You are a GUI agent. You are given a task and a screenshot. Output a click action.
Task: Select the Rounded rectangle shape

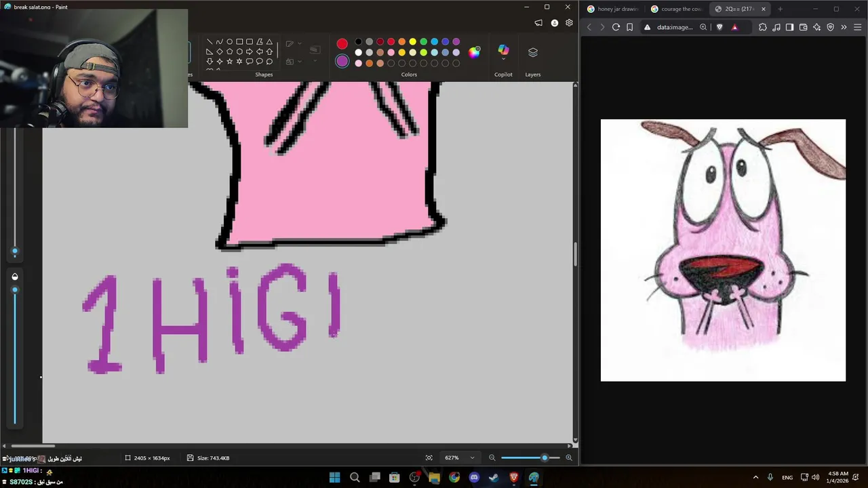[250, 41]
